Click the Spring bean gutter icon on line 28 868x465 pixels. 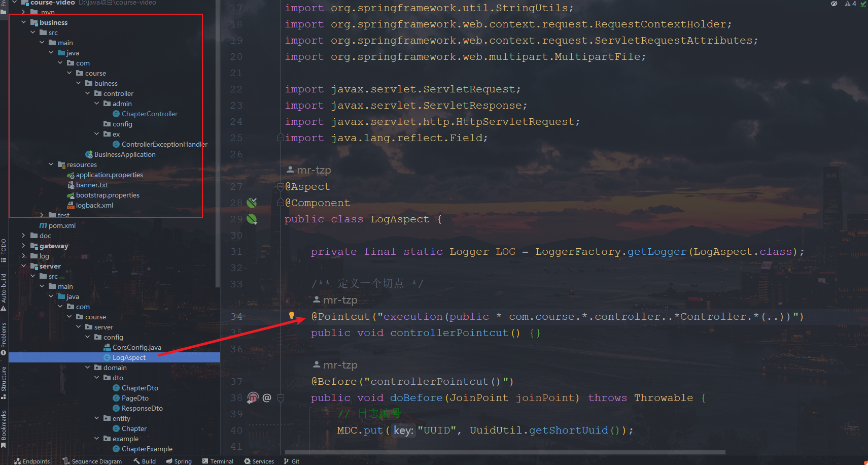point(252,203)
